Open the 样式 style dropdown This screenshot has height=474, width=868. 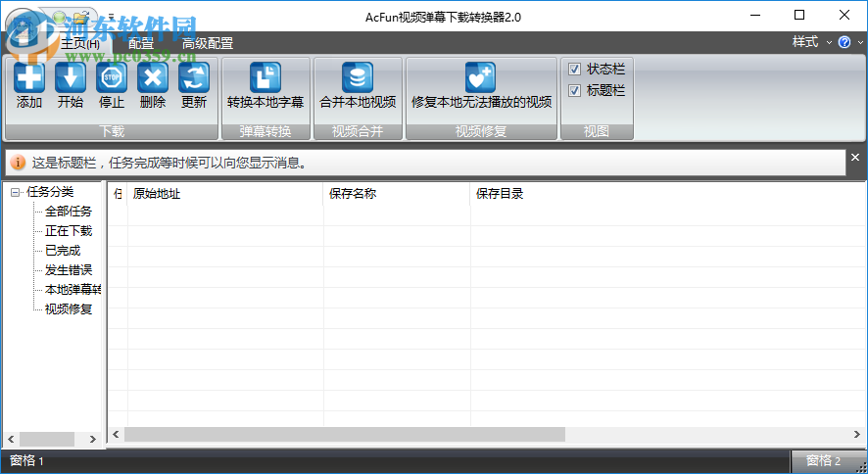(812, 42)
